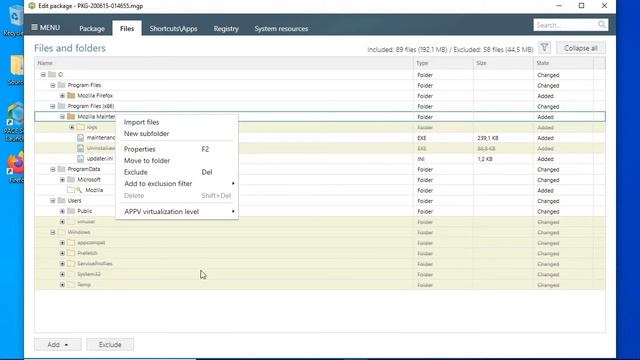Click the 1,2 KB size cell

click(x=485, y=159)
